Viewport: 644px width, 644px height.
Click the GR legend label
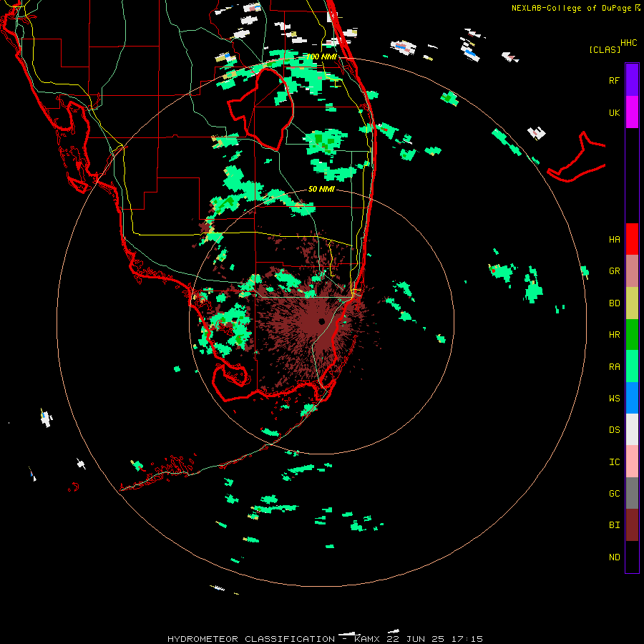coord(614,271)
